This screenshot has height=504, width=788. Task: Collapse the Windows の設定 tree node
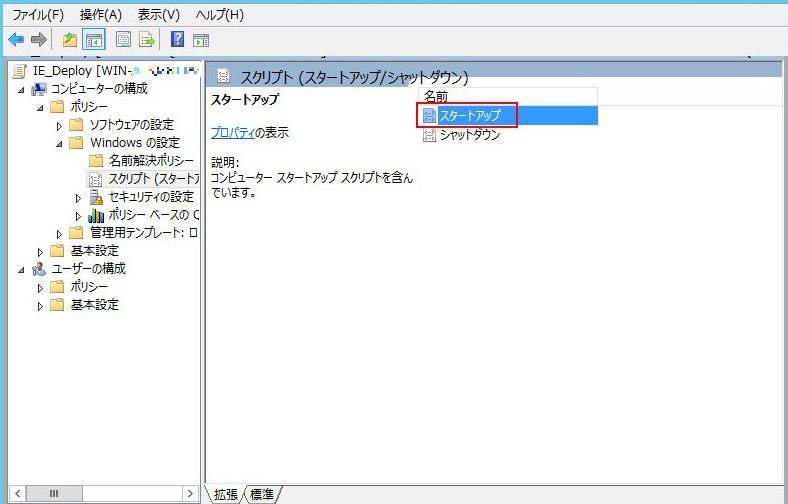(x=60, y=143)
